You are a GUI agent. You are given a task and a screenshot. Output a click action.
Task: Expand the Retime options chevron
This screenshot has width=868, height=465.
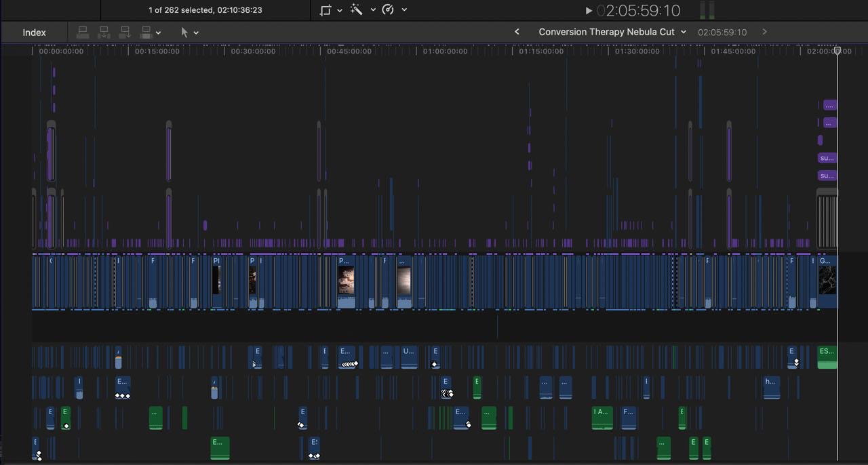click(405, 10)
